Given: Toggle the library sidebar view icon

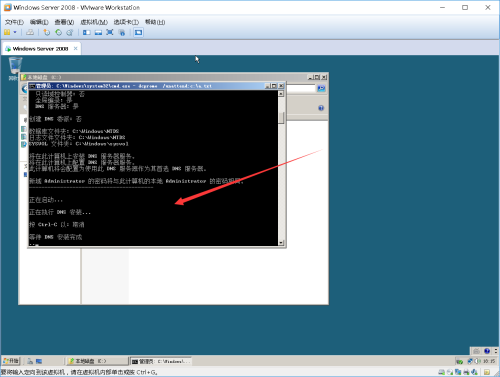Looking at the screenshot, I should pos(87,32).
